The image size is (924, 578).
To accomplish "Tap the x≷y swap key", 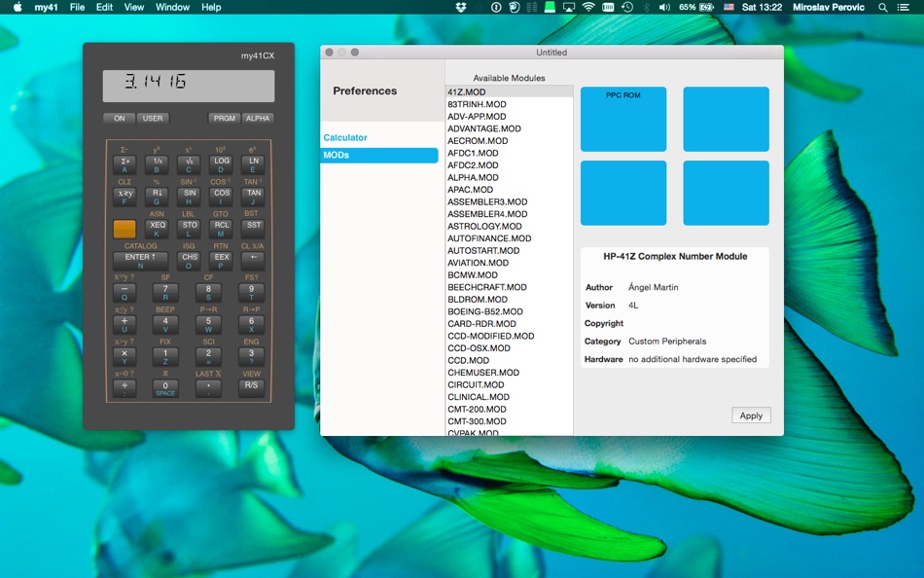I will coord(124,197).
